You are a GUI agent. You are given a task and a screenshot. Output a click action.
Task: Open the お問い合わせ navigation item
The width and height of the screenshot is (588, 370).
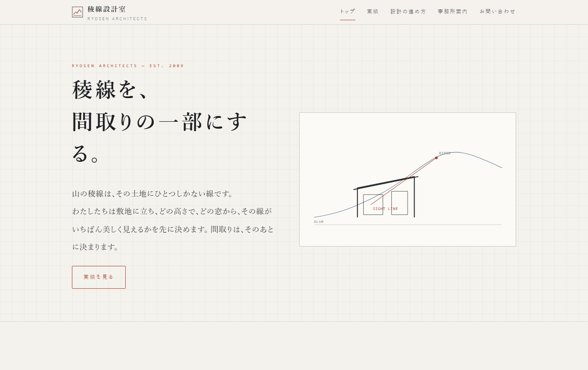click(498, 12)
